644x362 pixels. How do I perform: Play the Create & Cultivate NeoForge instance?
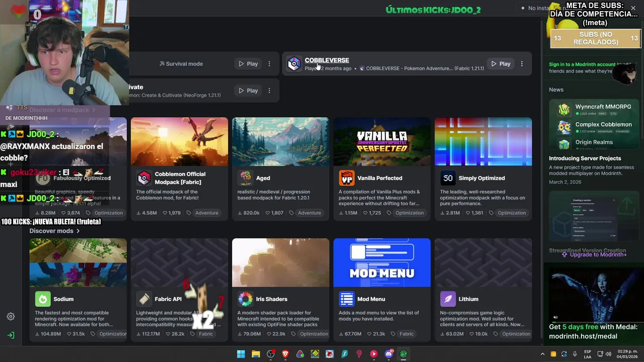(248, 90)
